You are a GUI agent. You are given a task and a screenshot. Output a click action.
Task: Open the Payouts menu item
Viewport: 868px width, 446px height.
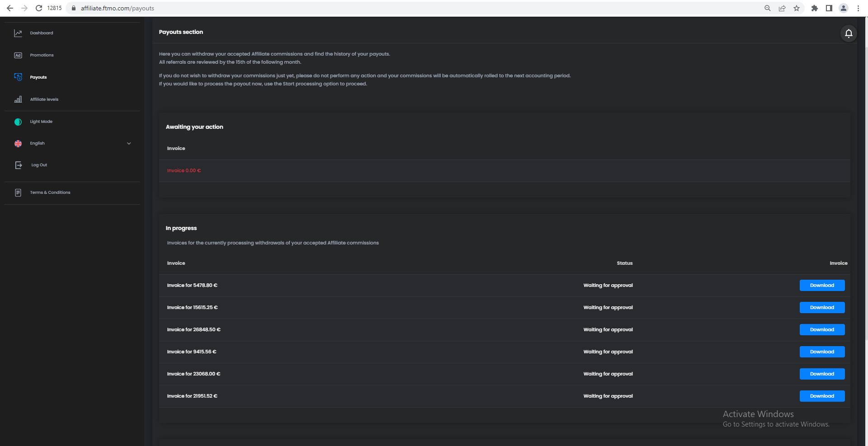click(38, 77)
